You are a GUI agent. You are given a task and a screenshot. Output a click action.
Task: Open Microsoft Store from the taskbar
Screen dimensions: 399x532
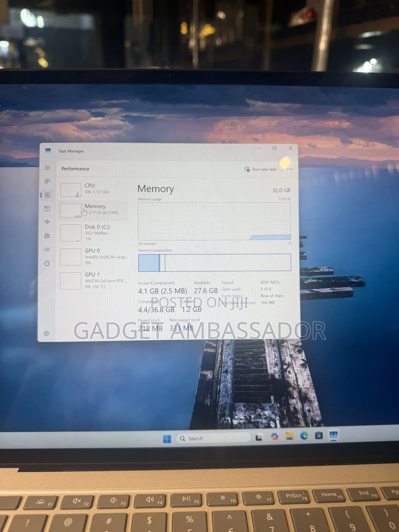(319, 436)
